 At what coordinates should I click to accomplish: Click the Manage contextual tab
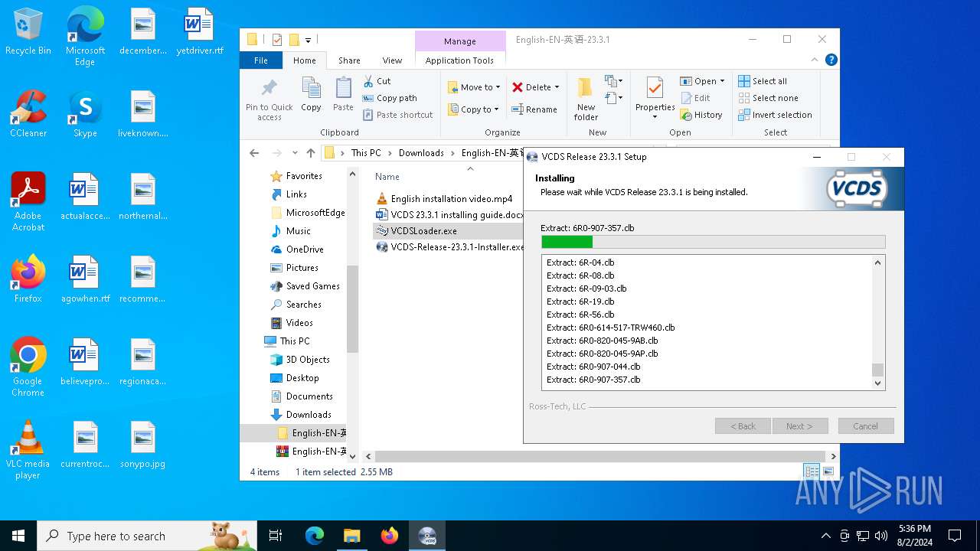click(x=460, y=41)
